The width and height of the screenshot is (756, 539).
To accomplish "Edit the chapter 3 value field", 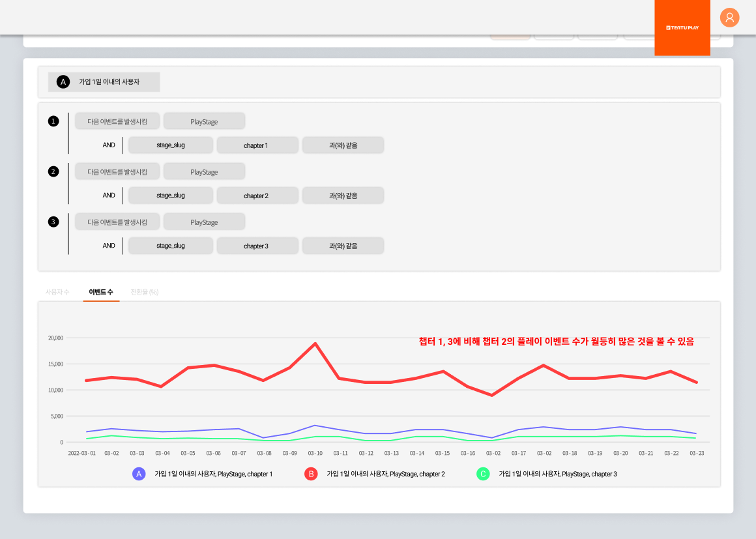I will pyautogui.click(x=256, y=246).
